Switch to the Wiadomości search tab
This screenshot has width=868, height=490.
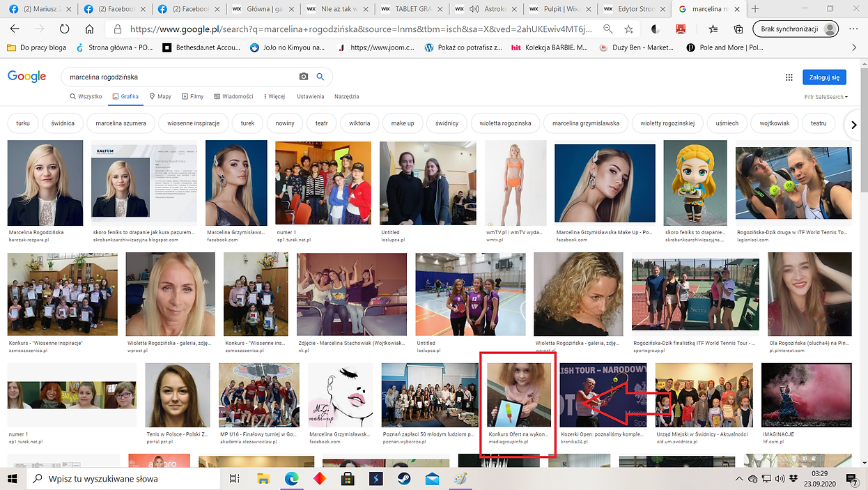[x=233, y=97]
